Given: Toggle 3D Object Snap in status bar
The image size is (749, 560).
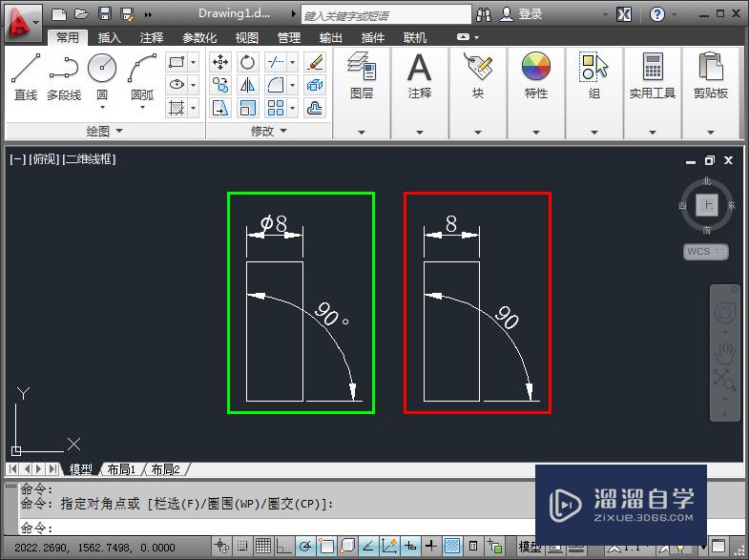Looking at the screenshot, I should point(347,546).
